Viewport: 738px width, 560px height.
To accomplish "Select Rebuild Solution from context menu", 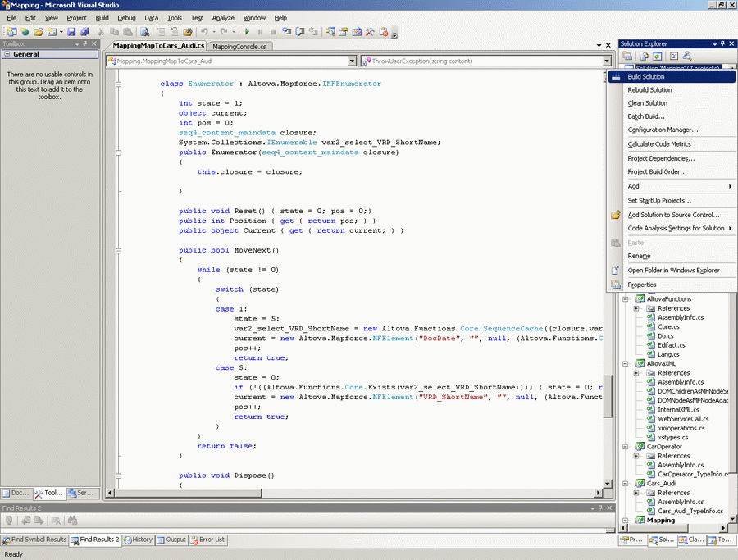I will tap(649, 90).
